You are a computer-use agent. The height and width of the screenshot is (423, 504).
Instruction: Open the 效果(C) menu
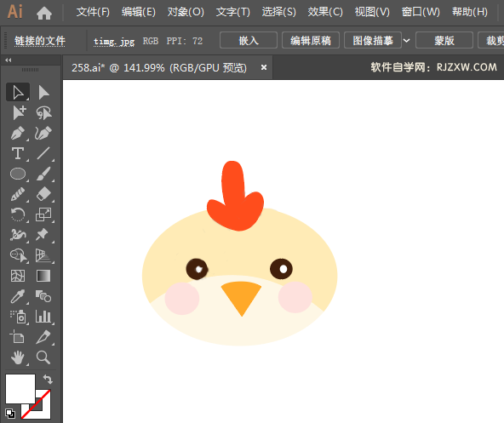point(325,12)
